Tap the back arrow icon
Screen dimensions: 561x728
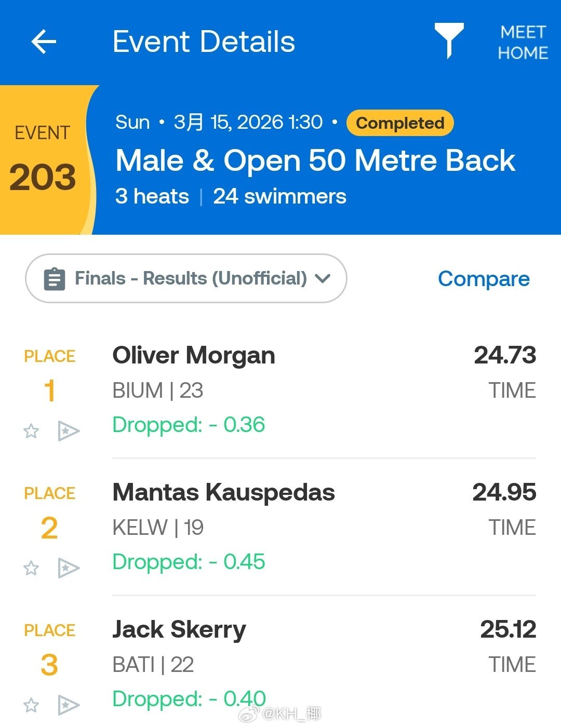click(x=44, y=42)
